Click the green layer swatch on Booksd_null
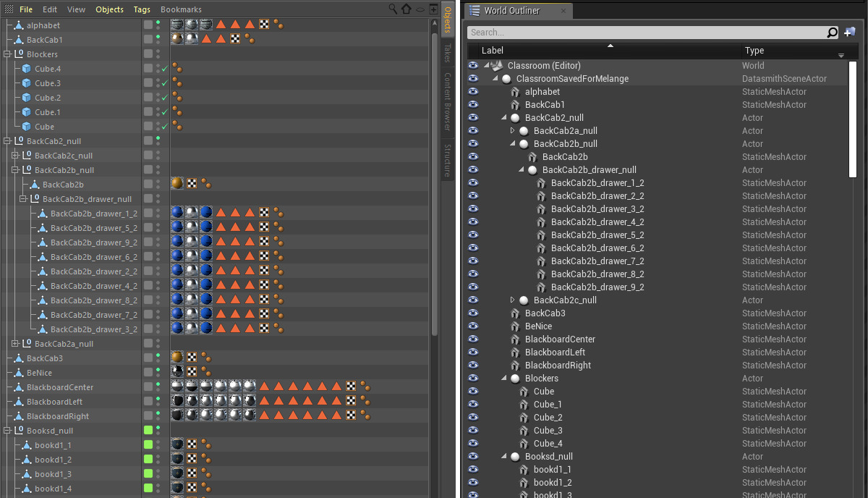Image resolution: width=868 pixels, height=498 pixels. [148, 431]
